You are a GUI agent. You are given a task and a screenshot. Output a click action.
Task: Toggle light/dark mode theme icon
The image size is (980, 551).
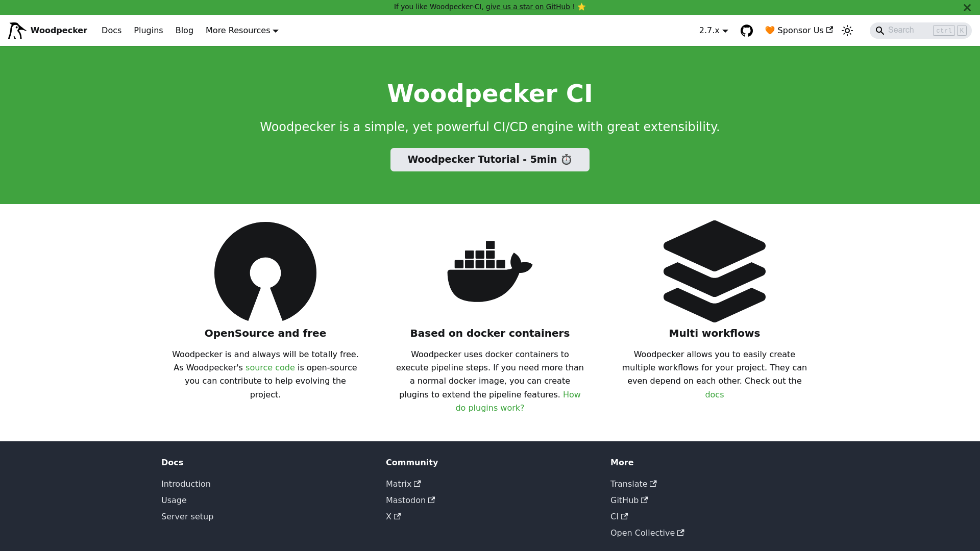tap(847, 30)
